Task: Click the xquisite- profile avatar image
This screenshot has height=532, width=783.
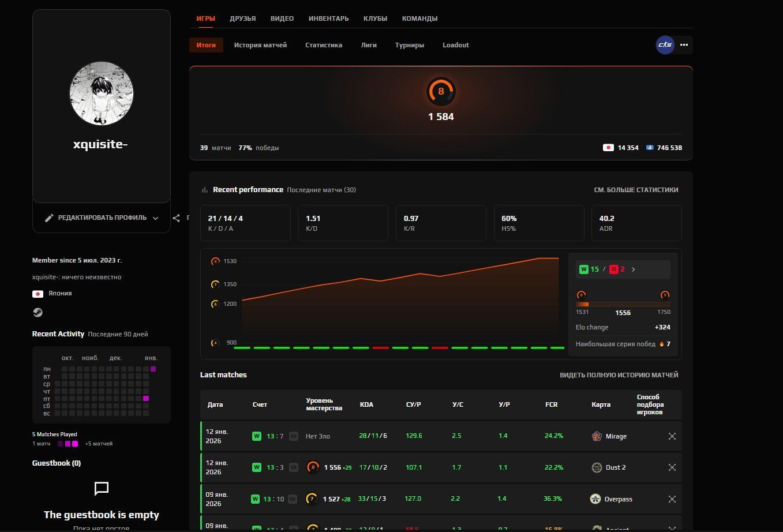Action: pyautogui.click(x=102, y=93)
